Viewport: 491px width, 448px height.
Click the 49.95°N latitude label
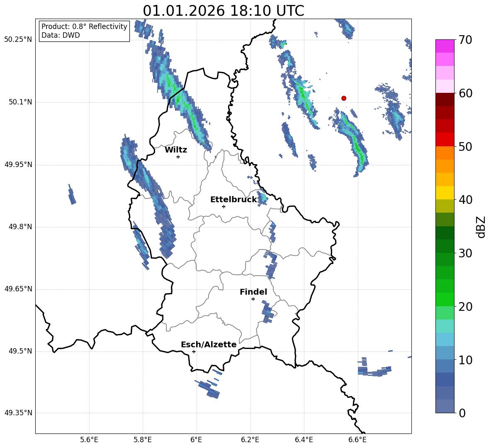pos(18,164)
